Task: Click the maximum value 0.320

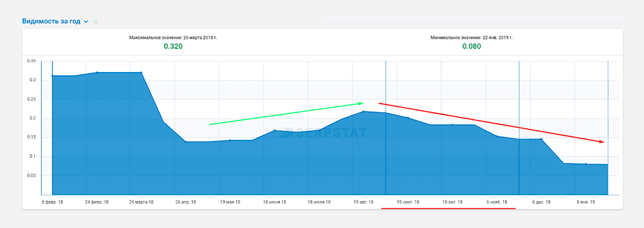Action: [173, 47]
